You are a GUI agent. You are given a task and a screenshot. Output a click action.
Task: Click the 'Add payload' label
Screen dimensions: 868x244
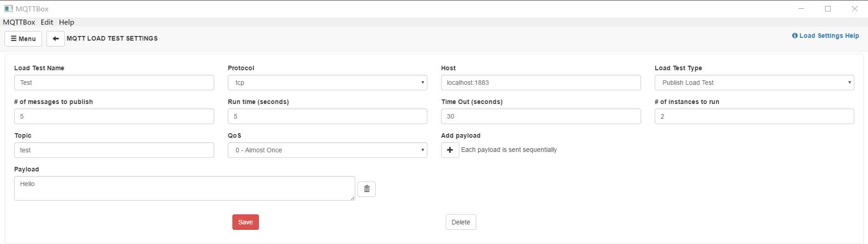[x=461, y=135]
